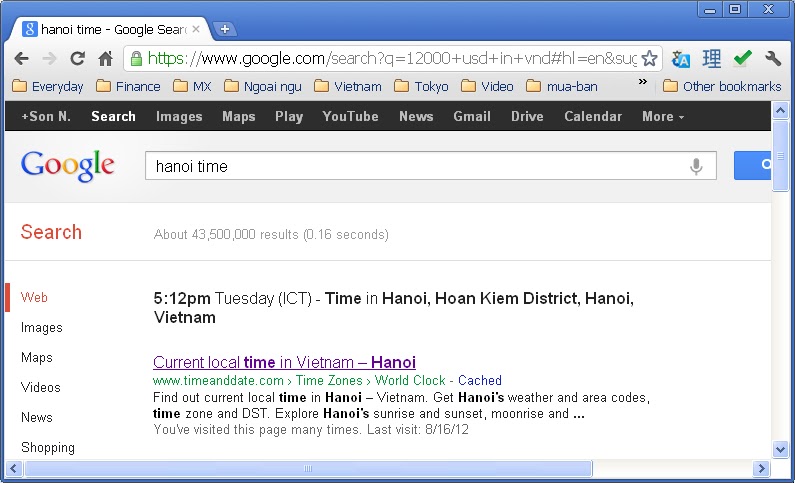The image size is (795, 483).
Task: Click the horizontal scrollbar right arrow
Action: coord(761,468)
